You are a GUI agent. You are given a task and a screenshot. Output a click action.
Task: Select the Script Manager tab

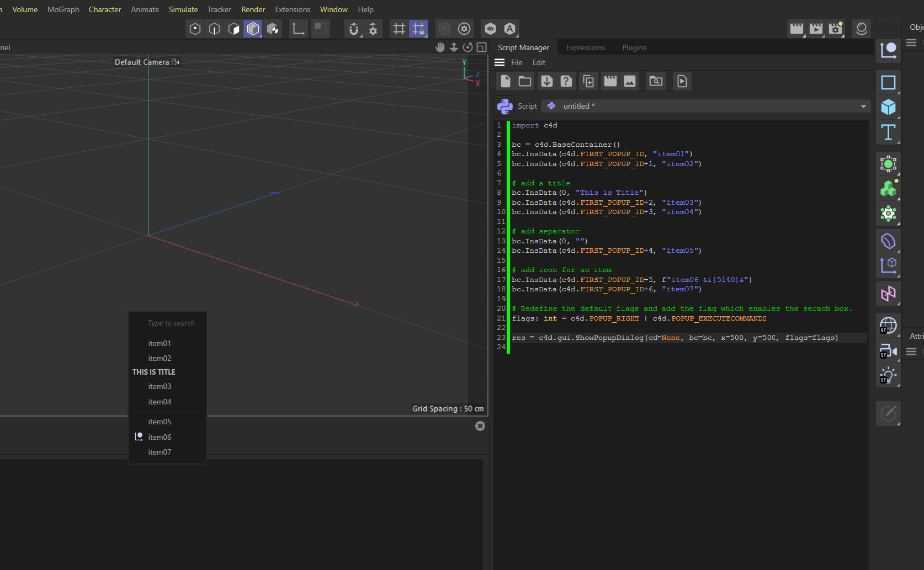pos(523,47)
